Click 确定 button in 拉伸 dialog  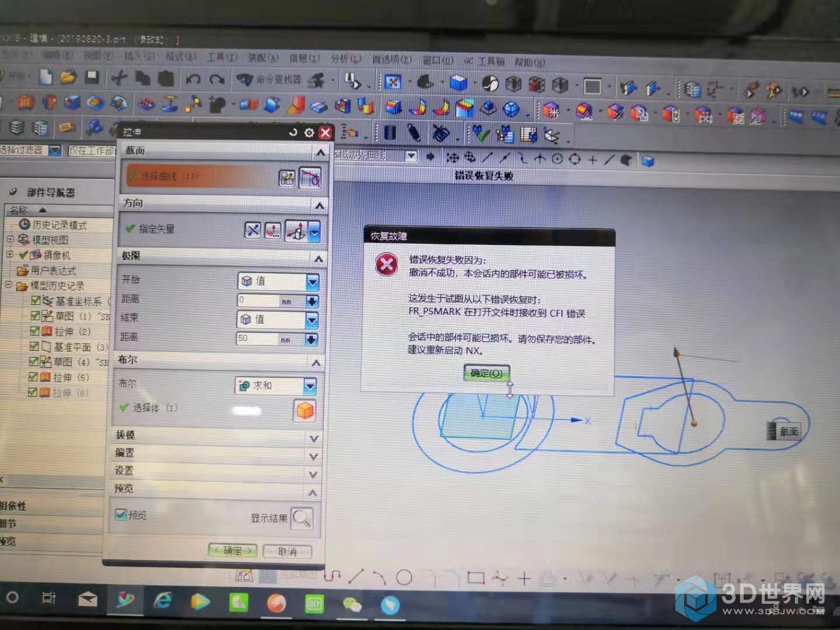[x=233, y=550]
